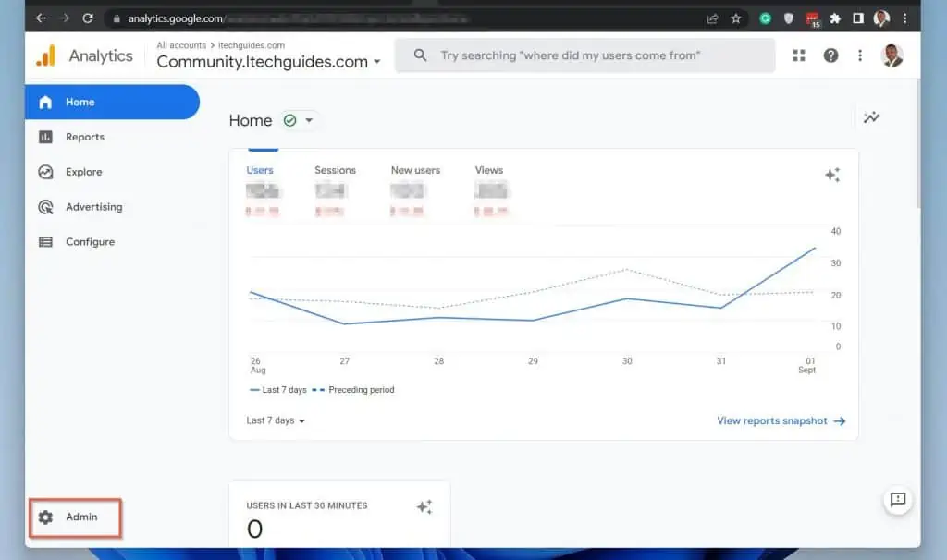Select the New users metric tab
947x560 pixels.
[x=415, y=170]
